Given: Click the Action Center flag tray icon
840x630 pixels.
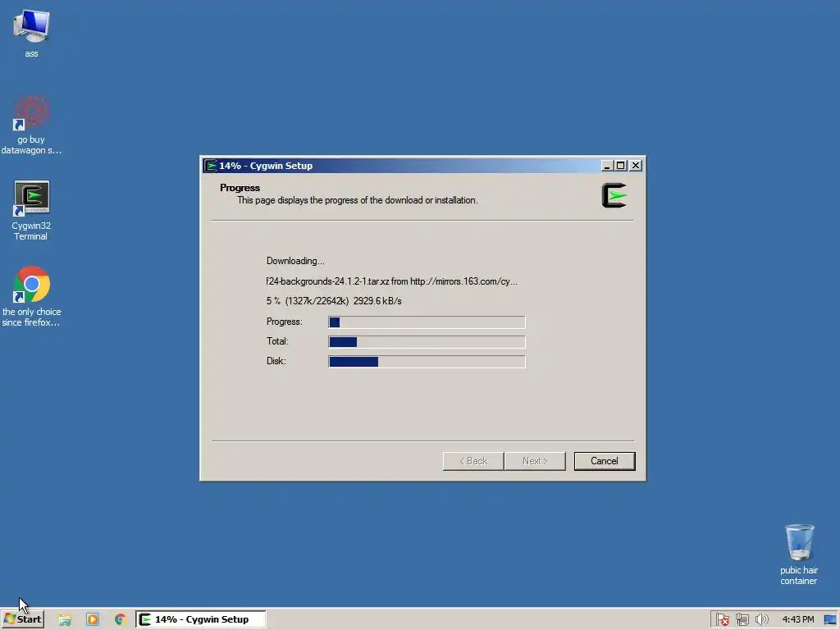Looking at the screenshot, I should click(x=722, y=620).
